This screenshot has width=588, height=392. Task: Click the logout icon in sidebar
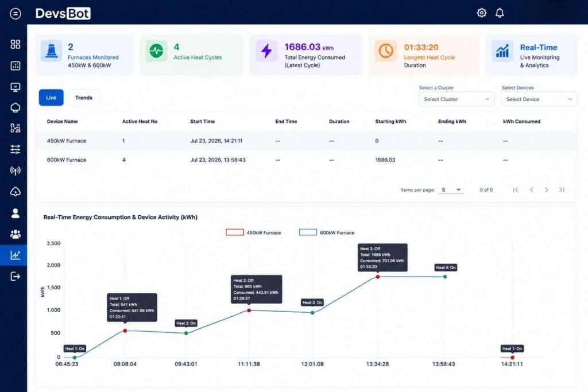16,277
